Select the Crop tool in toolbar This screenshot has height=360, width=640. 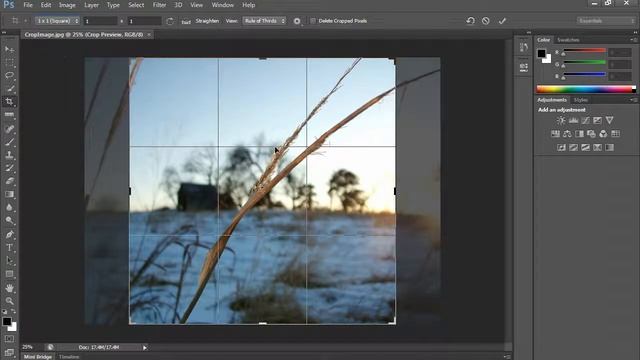(9, 102)
